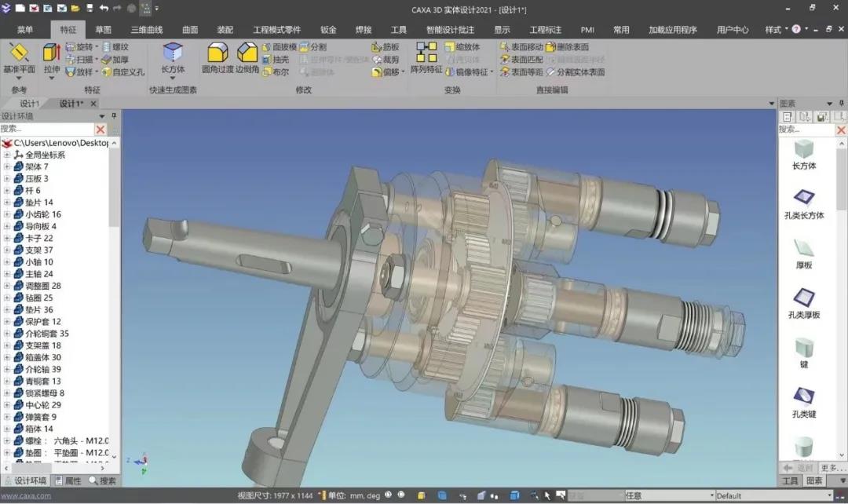Open the 设计环境 panel options arrow

click(101, 116)
